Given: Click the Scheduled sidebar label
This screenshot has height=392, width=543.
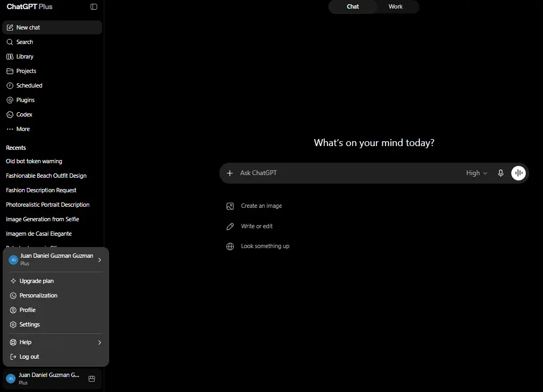Looking at the screenshot, I should 30,85.
